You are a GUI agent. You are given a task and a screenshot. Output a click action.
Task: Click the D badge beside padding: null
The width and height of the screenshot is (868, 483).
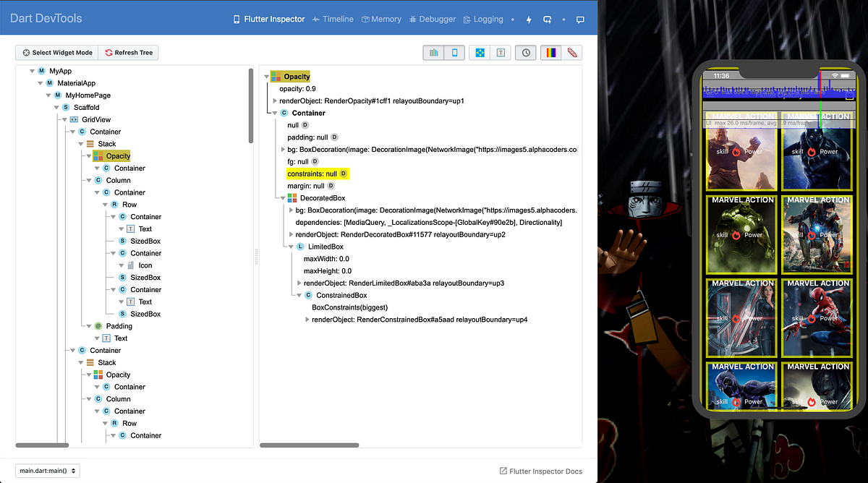(334, 137)
